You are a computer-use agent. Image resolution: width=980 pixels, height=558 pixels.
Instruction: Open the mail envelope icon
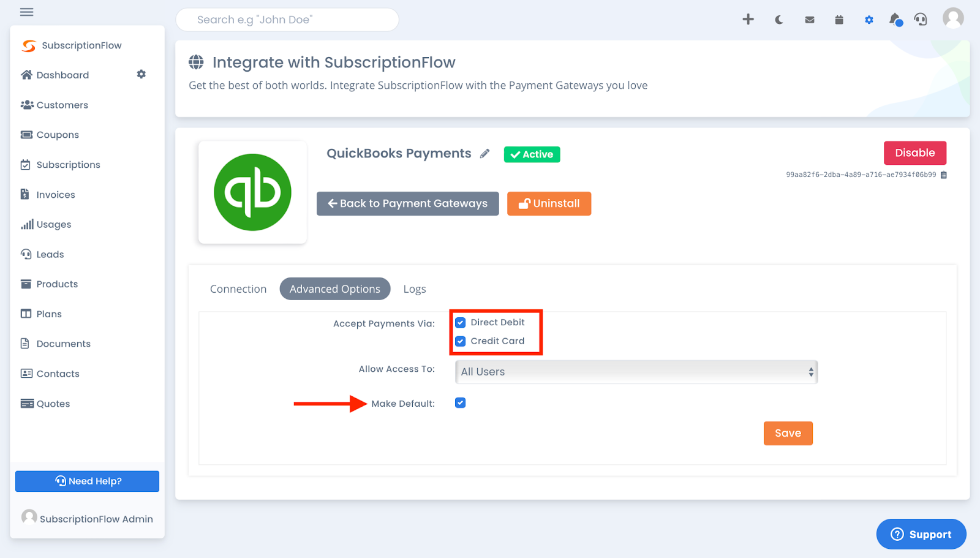(x=810, y=20)
